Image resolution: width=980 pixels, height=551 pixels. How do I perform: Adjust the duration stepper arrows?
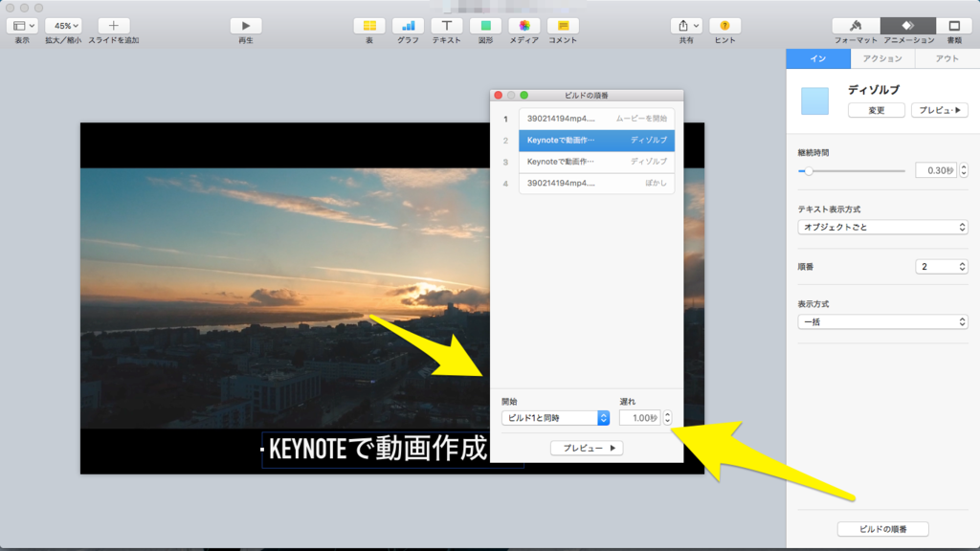pos(964,170)
